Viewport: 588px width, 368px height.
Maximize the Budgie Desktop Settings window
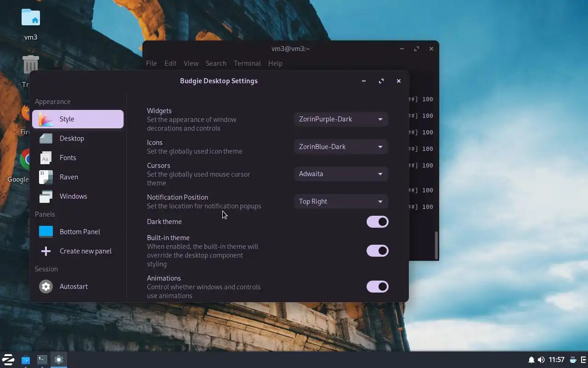(x=381, y=81)
